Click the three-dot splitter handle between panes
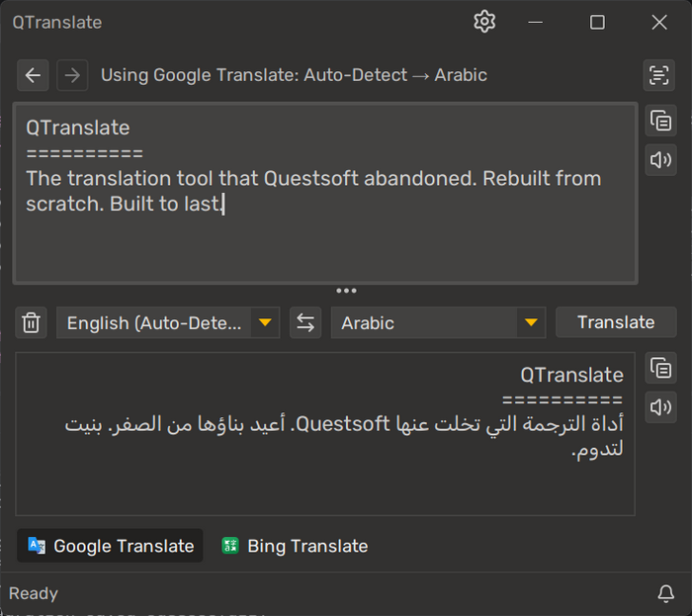 (x=346, y=291)
